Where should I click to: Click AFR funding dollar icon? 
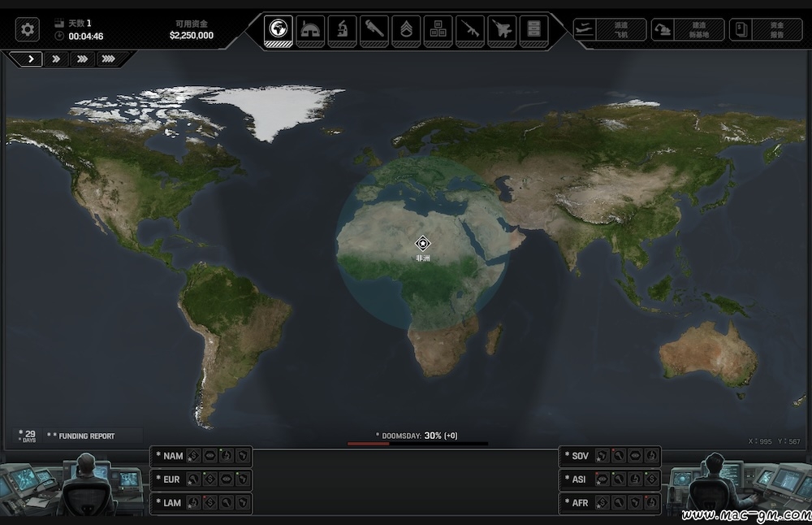point(603,502)
